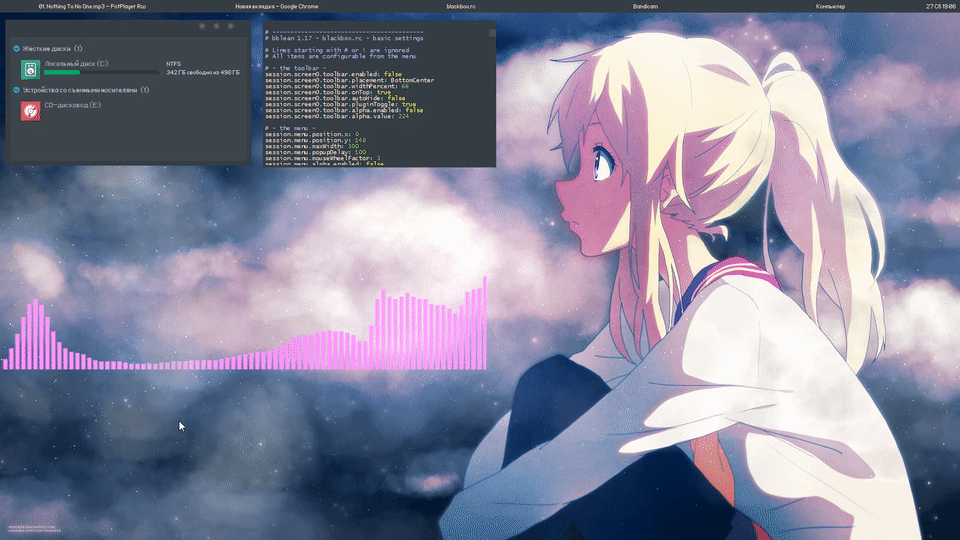Screen dimensions: 960x540
Task: Click the toolbar.pluginToggle true line
Action: pyautogui.click(x=340, y=104)
